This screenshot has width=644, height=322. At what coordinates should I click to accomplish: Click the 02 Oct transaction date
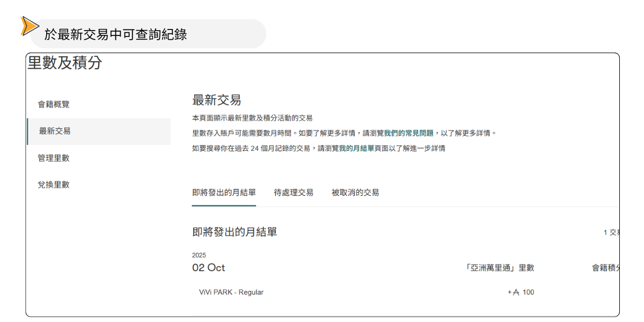click(208, 268)
